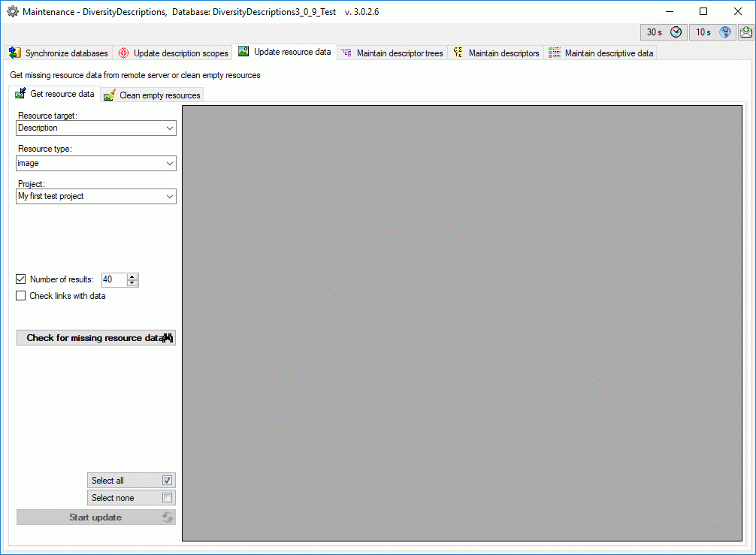The width and height of the screenshot is (756, 555).
Task: Click the feedback icon at top right
Action: [x=746, y=32]
